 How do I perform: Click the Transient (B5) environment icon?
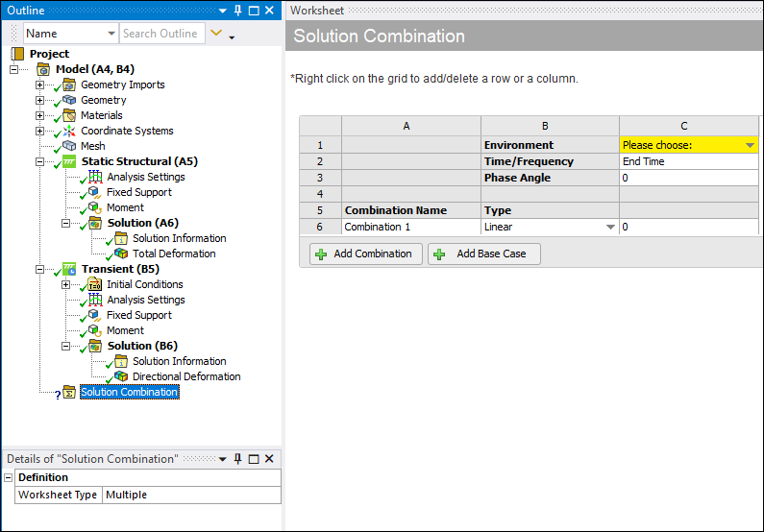point(69,269)
